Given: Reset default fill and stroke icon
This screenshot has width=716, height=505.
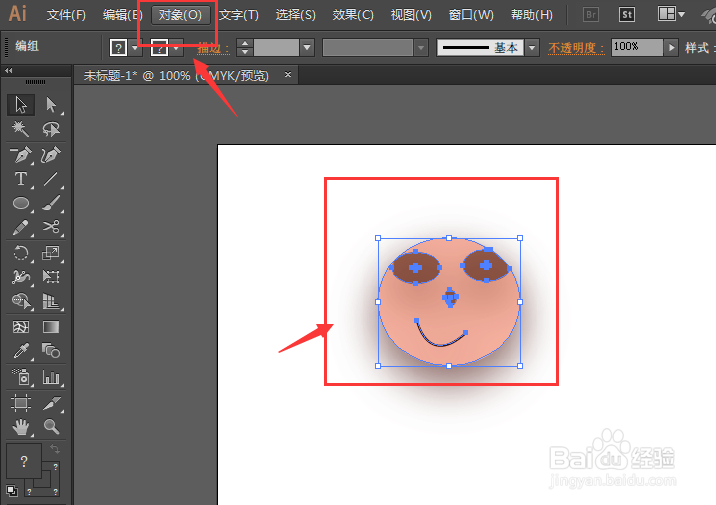Looking at the screenshot, I should tap(12, 491).
